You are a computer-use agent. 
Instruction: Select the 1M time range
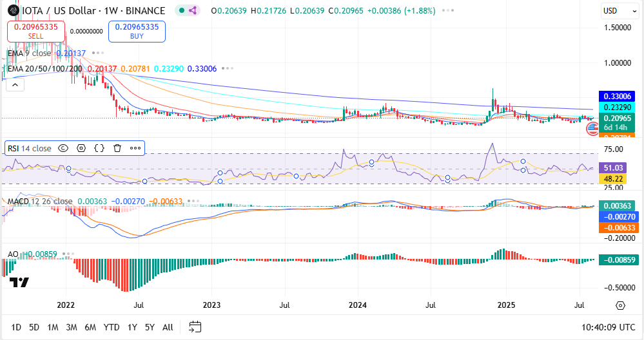[53, 327]
